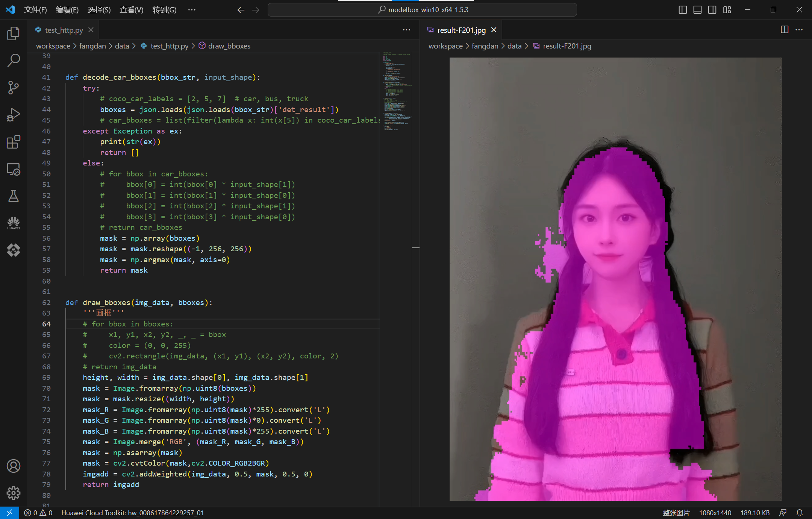
Task: Open the Extensions view
Action: [x=14, y=142]
